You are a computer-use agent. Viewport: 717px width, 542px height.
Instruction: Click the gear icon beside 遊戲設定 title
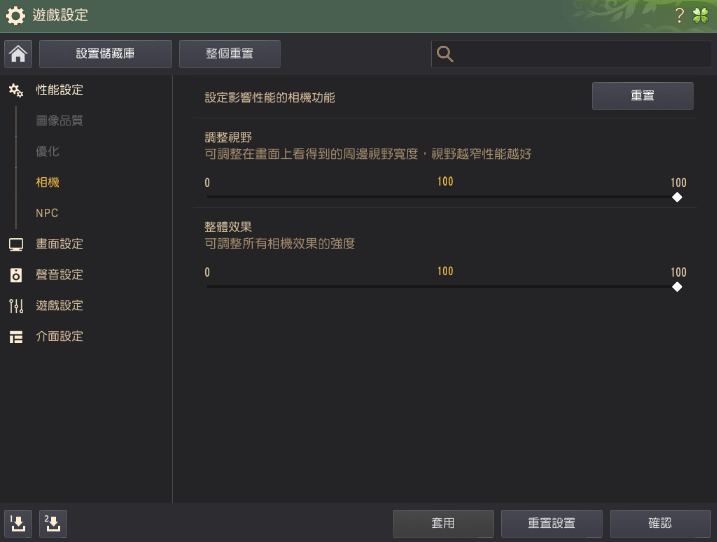click(x=16, y=16)
